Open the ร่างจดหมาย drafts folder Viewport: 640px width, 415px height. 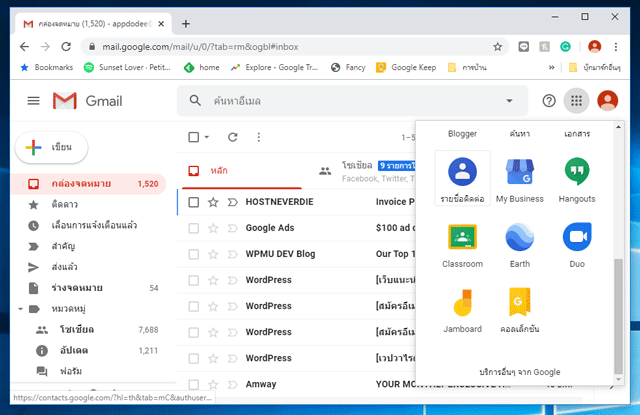pos(88,288)
